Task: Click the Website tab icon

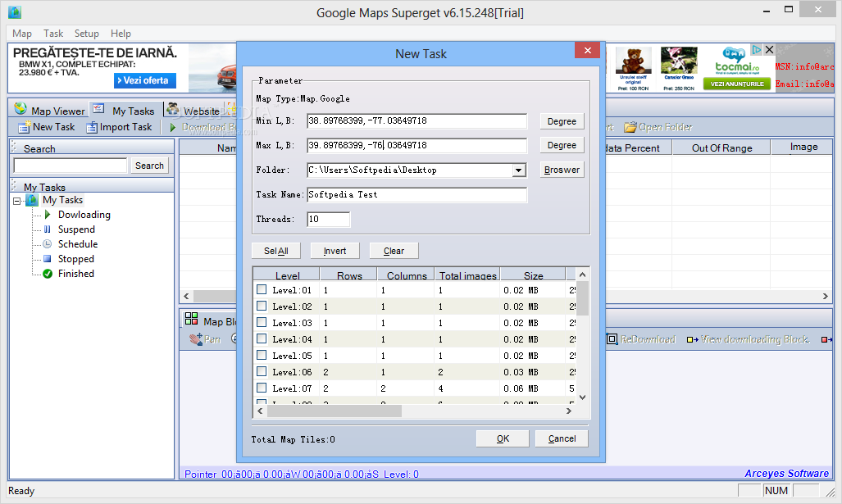Action: pyautogui.click(x=173, y=109)
